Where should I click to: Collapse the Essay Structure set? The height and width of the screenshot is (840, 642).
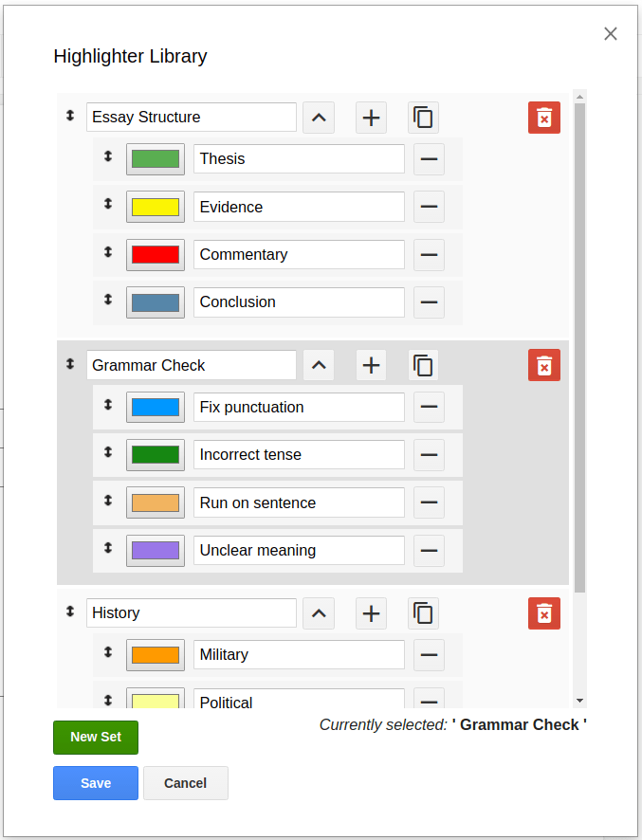[x=319, y=117]
